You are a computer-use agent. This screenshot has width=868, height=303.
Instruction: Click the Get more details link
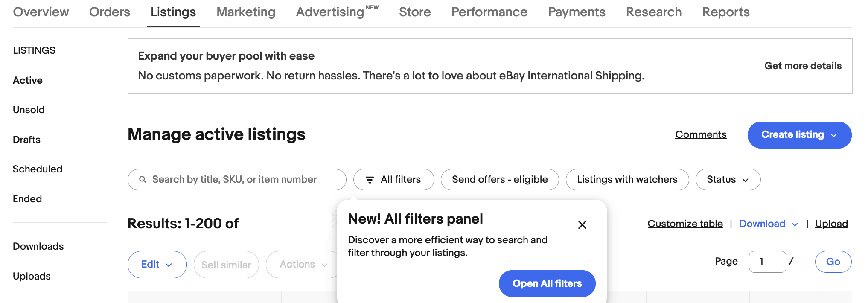coord(803,66)
